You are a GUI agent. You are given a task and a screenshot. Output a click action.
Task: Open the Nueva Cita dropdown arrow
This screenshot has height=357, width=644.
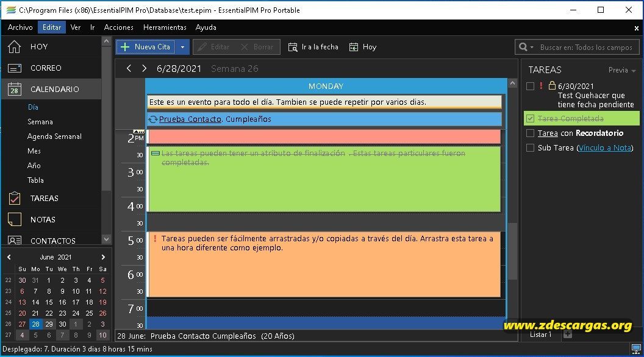click(x=183, y=47)
